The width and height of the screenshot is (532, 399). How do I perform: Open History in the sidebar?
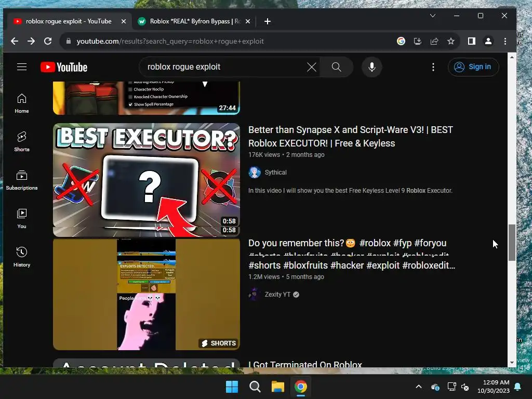pos(22,257)
